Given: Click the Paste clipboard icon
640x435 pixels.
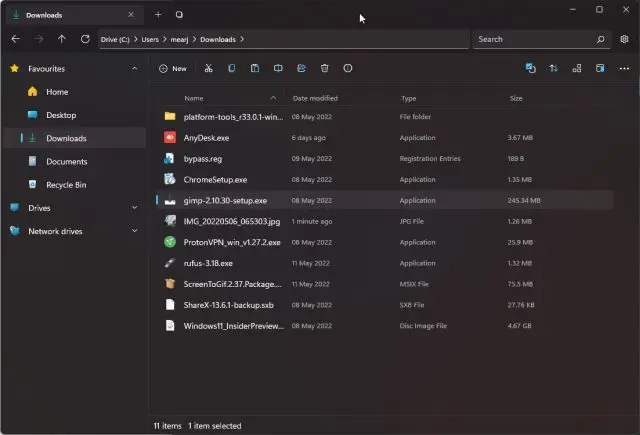Looking at the screenshot, I should pyautogui.click(x=255, y=69).
